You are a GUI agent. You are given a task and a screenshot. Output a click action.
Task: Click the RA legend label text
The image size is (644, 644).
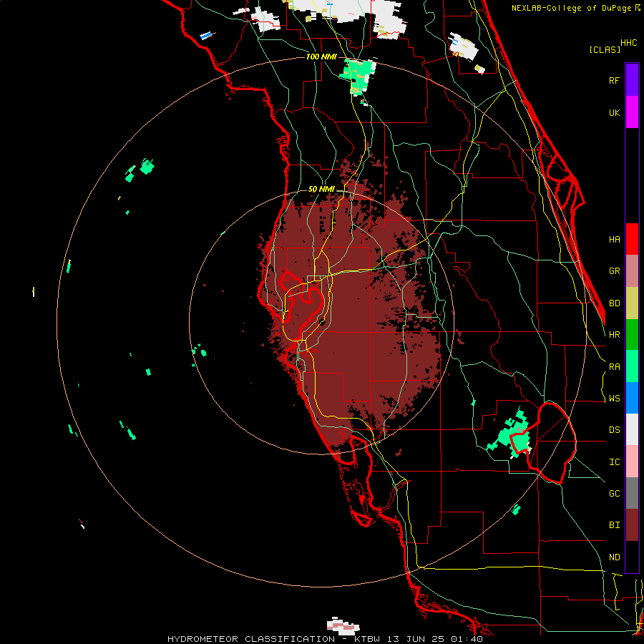coord(614,367)
